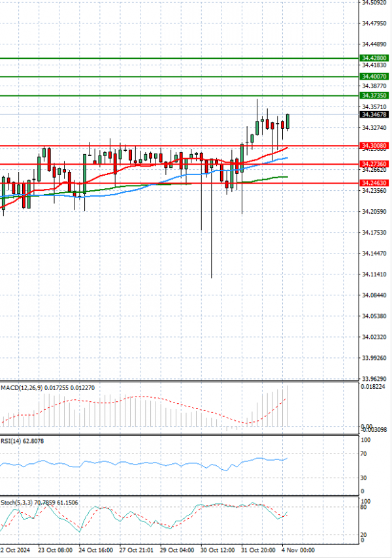Click the 29 Oct 04:00 time axis label
This screenshot has width=392, height=558.
pos(177,550)
